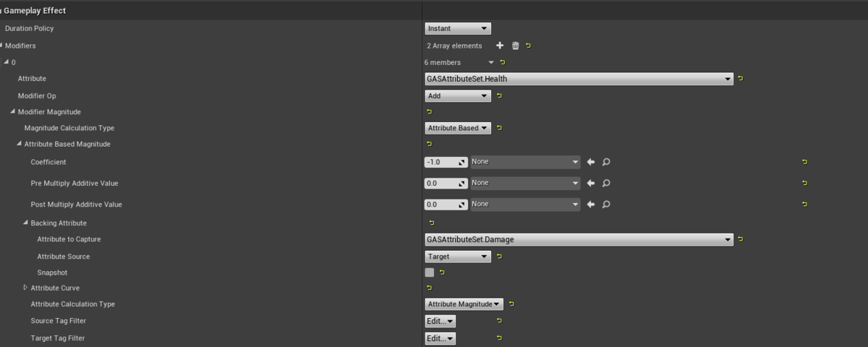
Task: Edit the Source Tag Filter
Action: (x=441, y=321)
